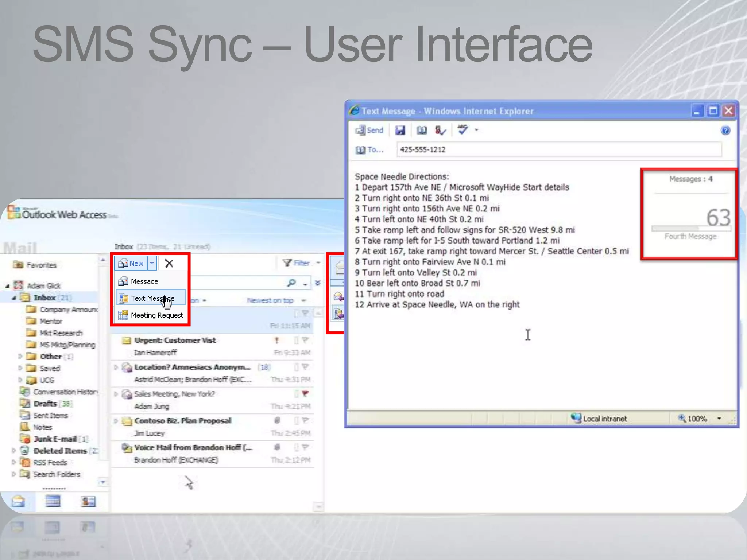Screen dimensions: 747x560
Task: Select Text Message from New menu
Action: (x=152, y=298)
